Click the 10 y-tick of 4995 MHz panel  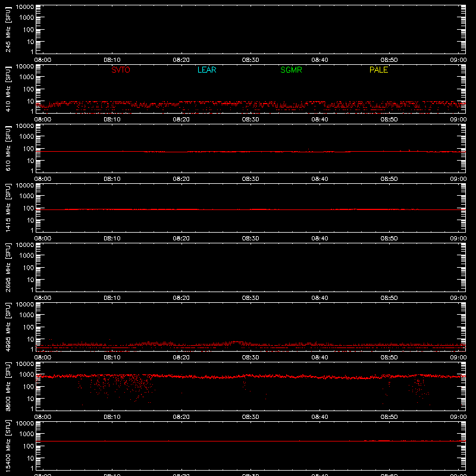pos(31,339)
